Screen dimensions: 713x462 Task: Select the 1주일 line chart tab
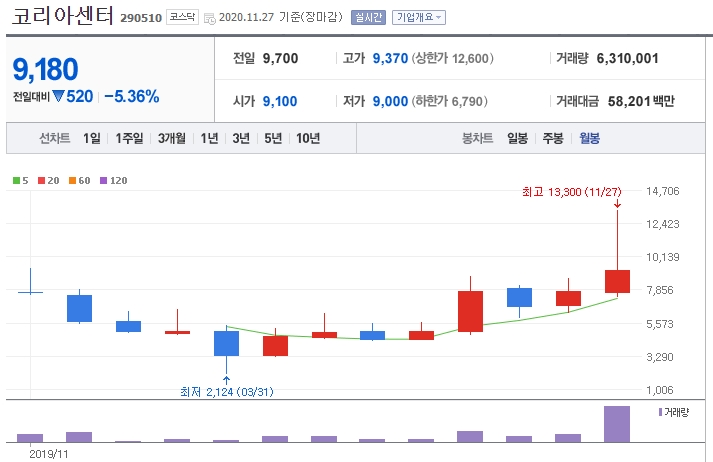129,138
